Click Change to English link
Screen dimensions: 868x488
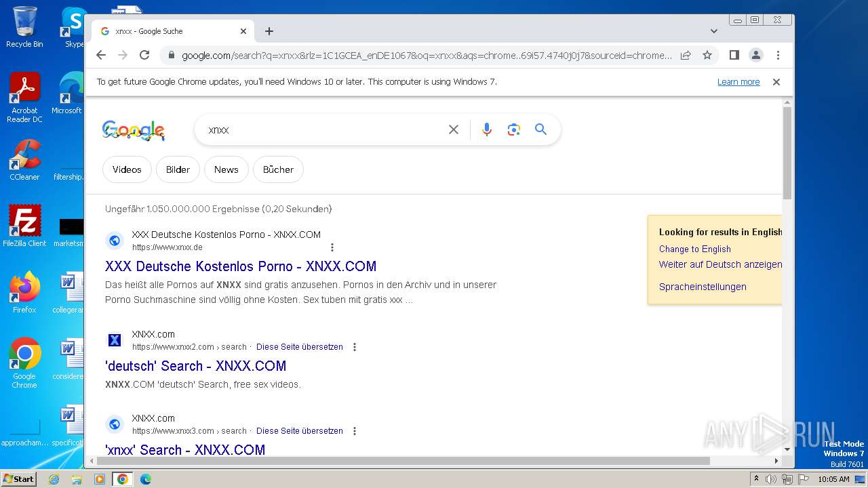coord(695,249)
